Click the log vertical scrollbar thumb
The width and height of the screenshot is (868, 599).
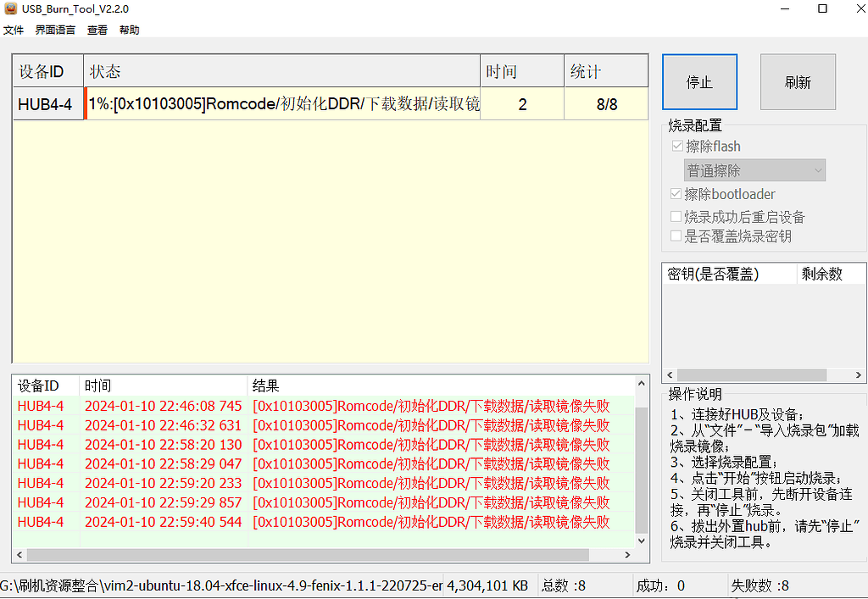641,469
